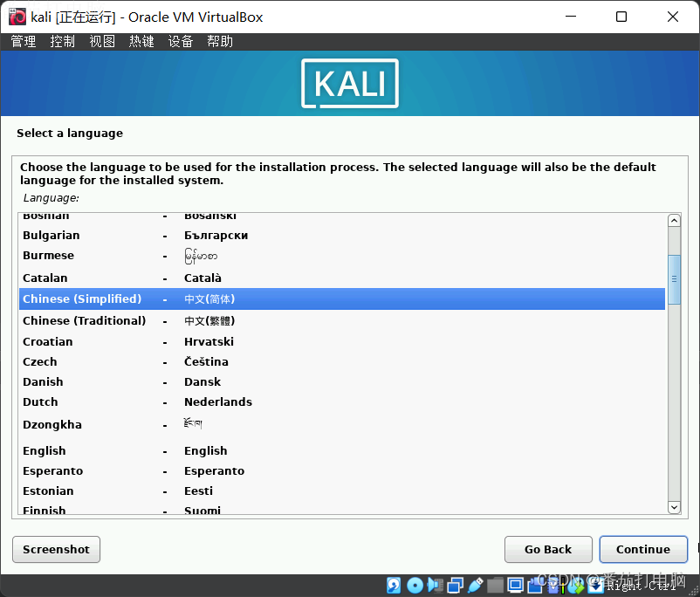
Task: Click the Screenshot button
Action: [x=56, y=549]
